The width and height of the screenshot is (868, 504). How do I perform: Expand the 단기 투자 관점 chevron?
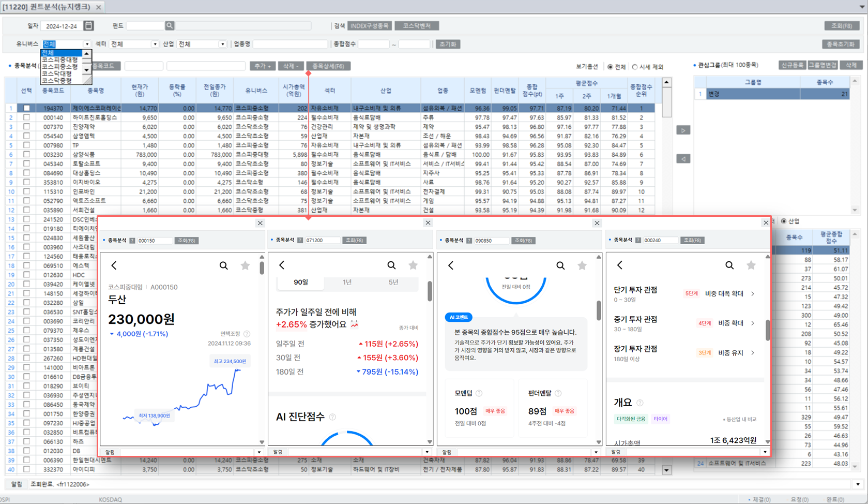click(x=753, y=294)
